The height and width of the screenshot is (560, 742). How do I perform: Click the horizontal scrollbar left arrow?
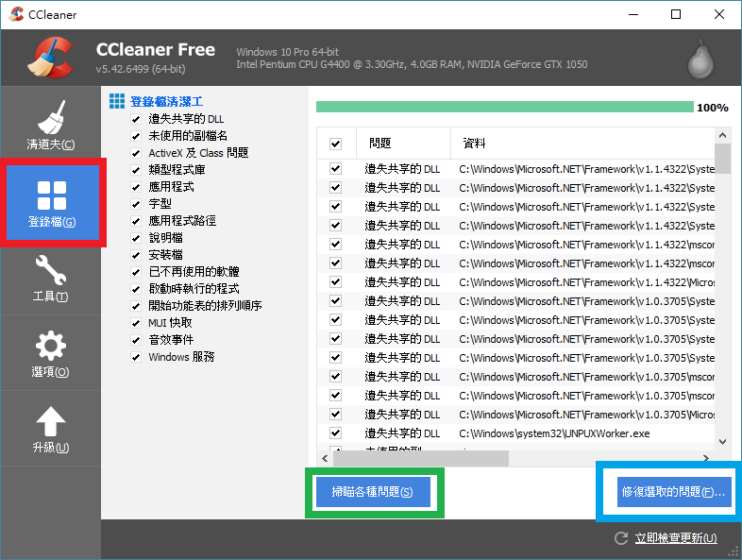click(x=325, y=458)
